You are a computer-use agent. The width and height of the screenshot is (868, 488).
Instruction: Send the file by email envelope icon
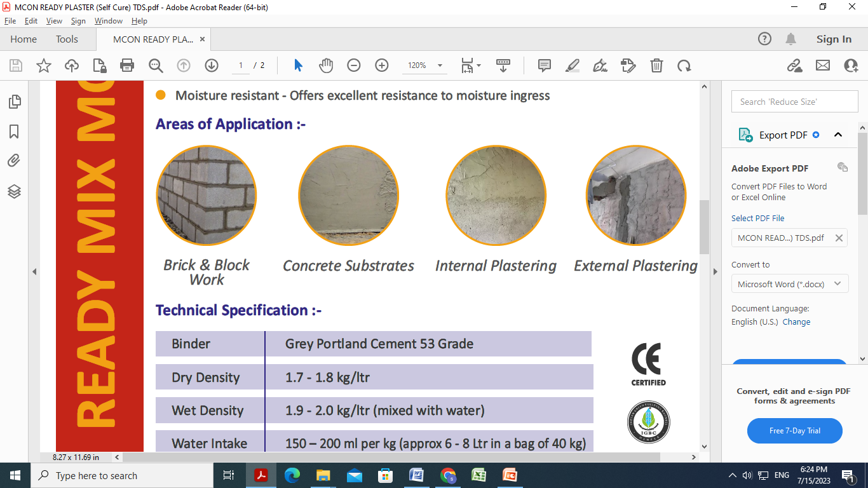823,65
